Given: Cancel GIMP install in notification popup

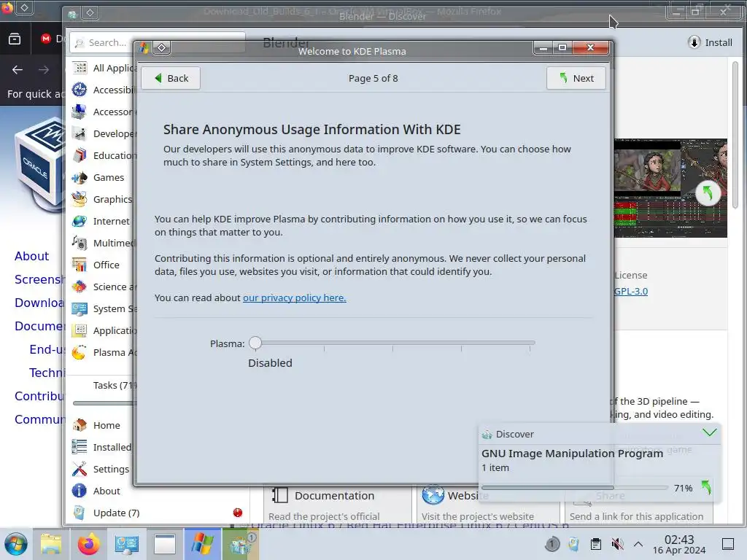Looking at the screenshot, I should (x=706, y=488).
